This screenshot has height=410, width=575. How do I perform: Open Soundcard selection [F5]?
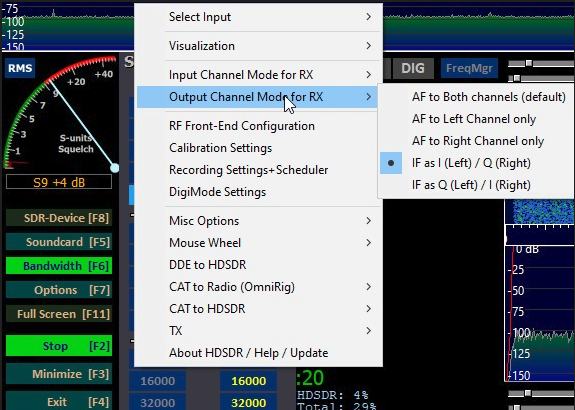point(59,242)
